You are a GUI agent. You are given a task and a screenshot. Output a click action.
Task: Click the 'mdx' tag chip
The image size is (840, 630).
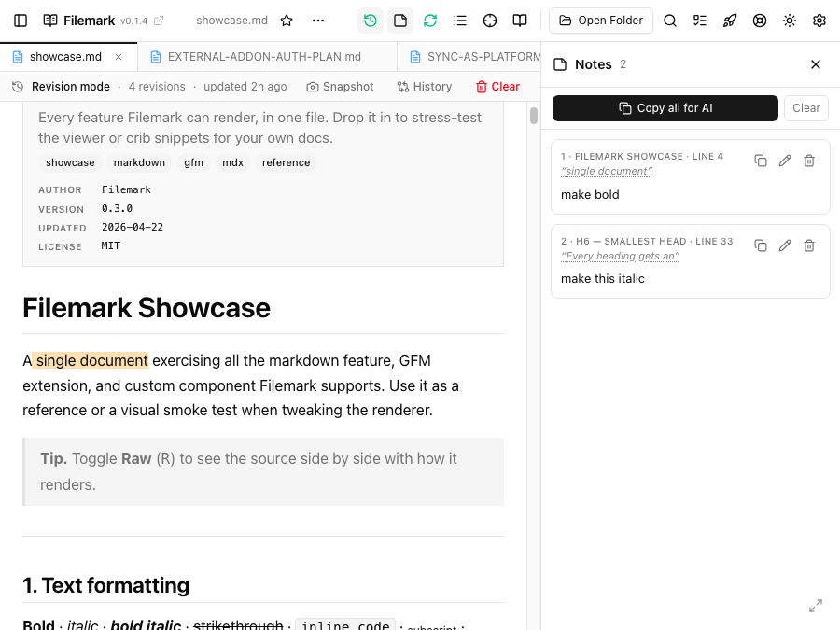pyautogui.click(x=233, y=162)
